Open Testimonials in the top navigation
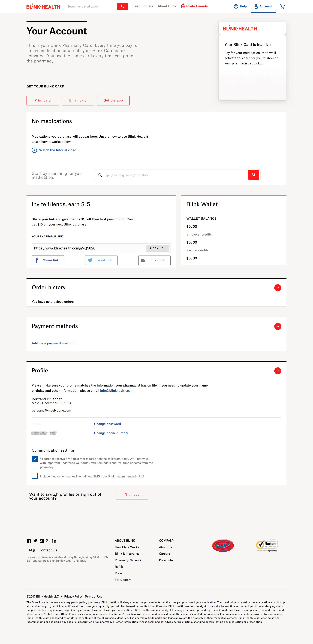The height and width of the screenshot is (644, 313). tap(143, 6)
